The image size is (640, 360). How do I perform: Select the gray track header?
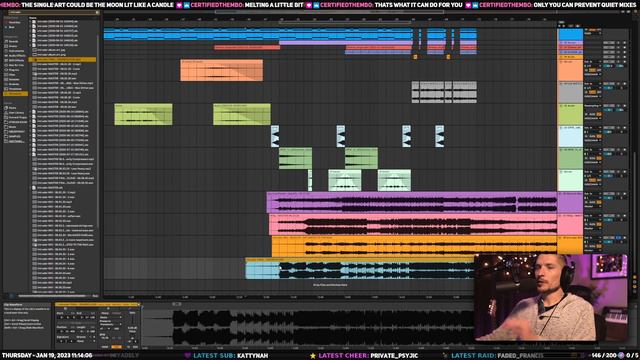[x=570, y=92]
